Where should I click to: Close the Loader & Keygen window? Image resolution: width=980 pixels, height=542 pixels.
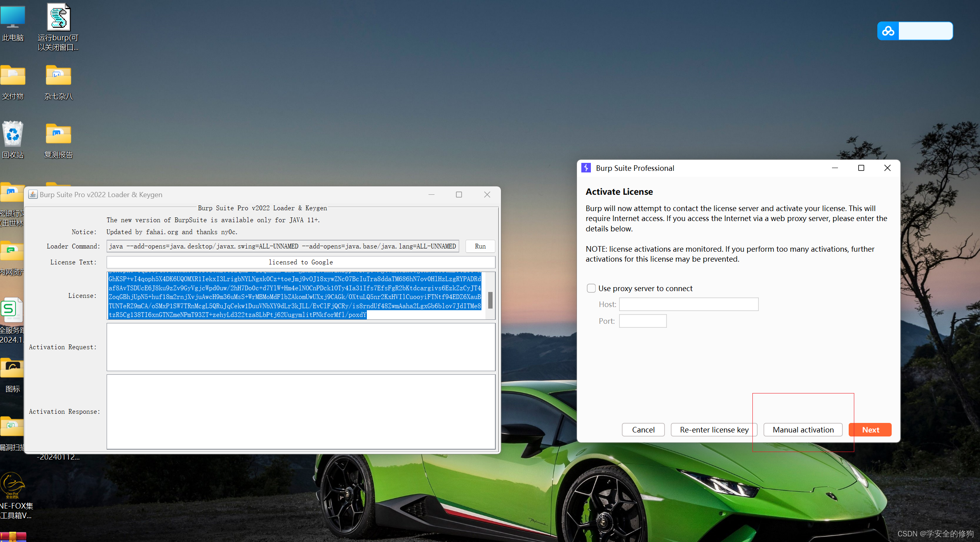click(487, 194)
